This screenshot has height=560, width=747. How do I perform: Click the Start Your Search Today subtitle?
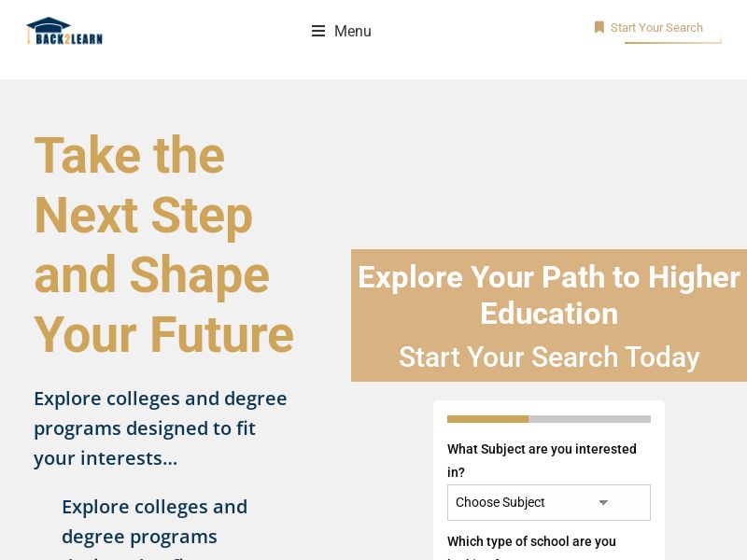(549, 357)
